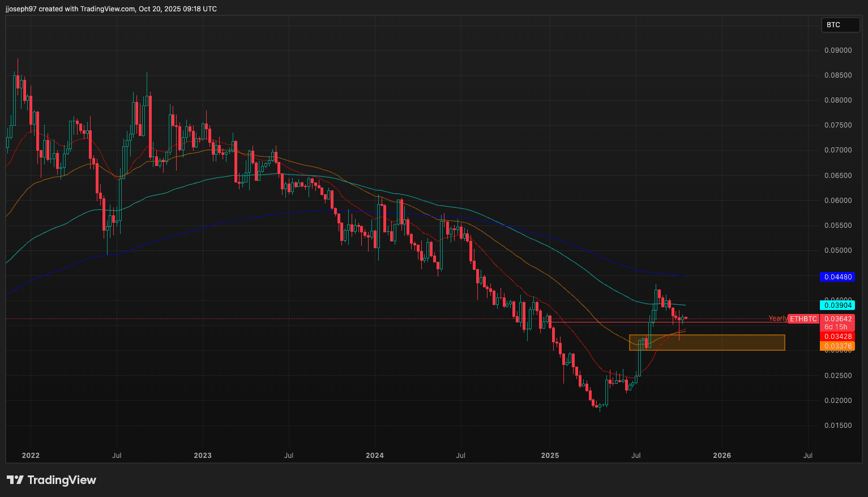Select the current price label 0.03642
Viewport: 868px width, 497px height.
(838, 319)
